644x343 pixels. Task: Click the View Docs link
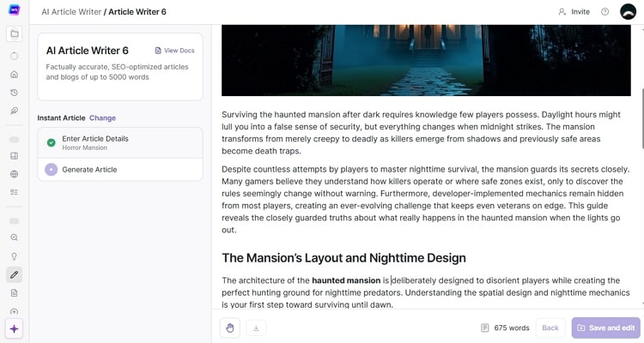(174, 51)
